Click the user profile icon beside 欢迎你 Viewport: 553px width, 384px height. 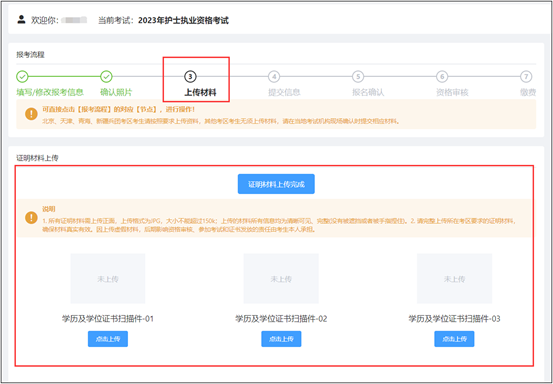point(22,19)
